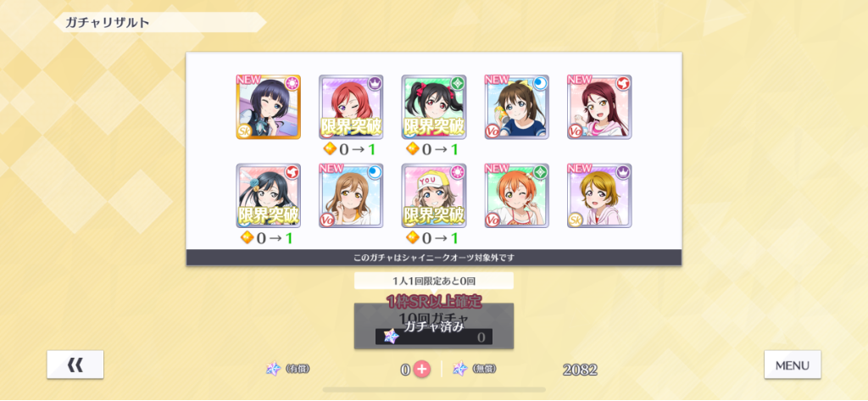868x401 pixels.
Task: Open the honey-blonde short-haired girl card
Action: pyautogui.click(x=599, y=196)
